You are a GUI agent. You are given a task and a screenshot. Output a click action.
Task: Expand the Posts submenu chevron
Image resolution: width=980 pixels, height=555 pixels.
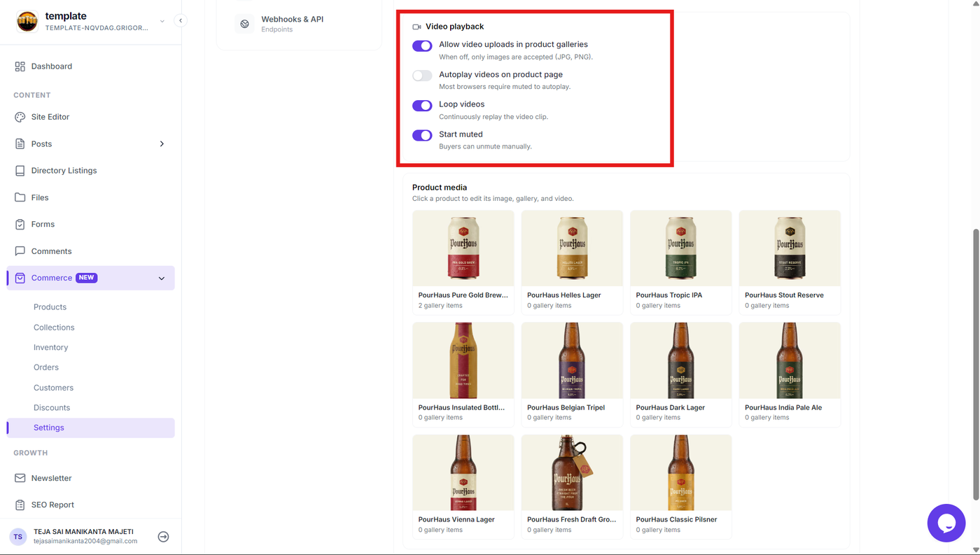point(162,144)
